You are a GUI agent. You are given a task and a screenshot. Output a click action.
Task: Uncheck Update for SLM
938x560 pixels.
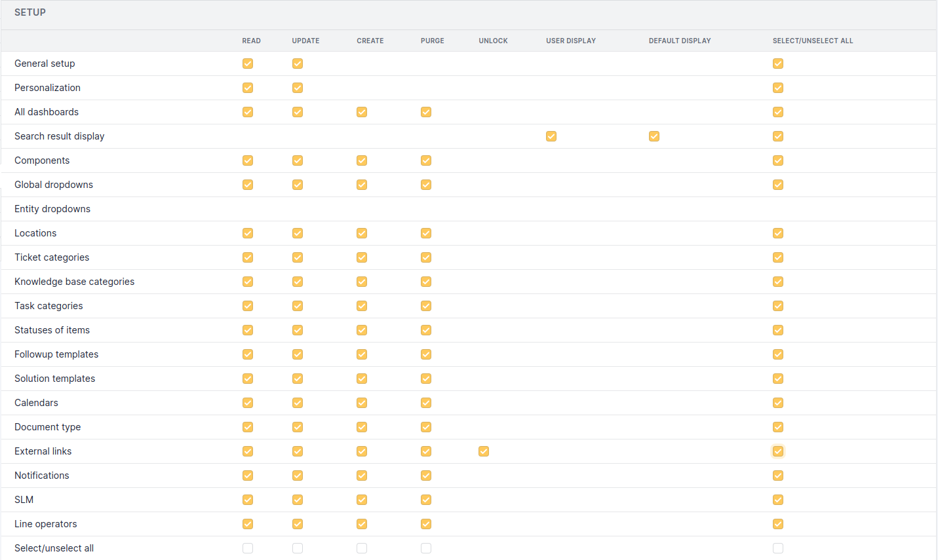pos(298,500)
